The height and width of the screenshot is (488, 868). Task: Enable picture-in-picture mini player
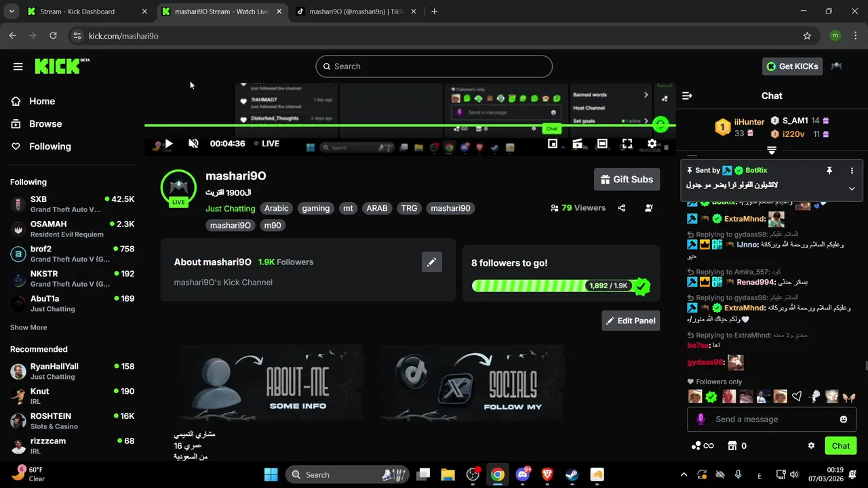coord(553,144)
